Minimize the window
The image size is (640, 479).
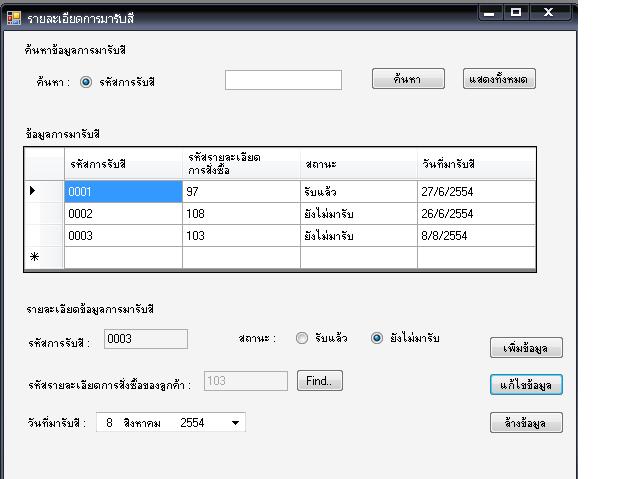click(x=489, y=13)
